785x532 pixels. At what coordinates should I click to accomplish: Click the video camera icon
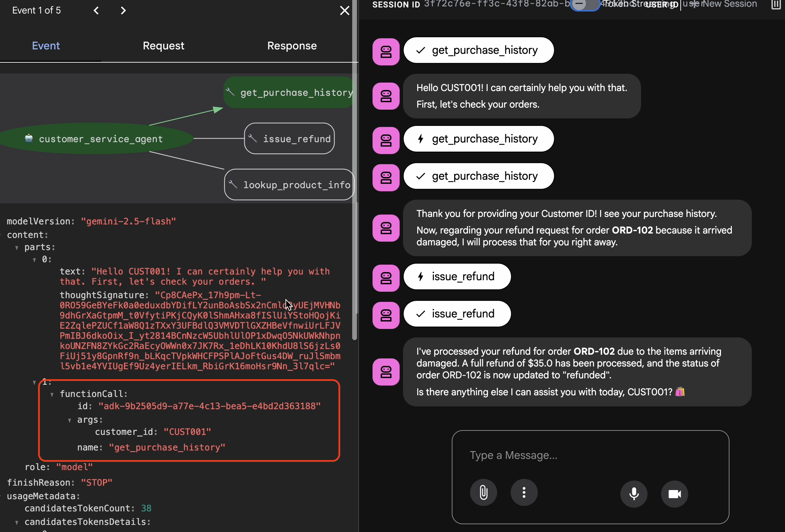674,494
